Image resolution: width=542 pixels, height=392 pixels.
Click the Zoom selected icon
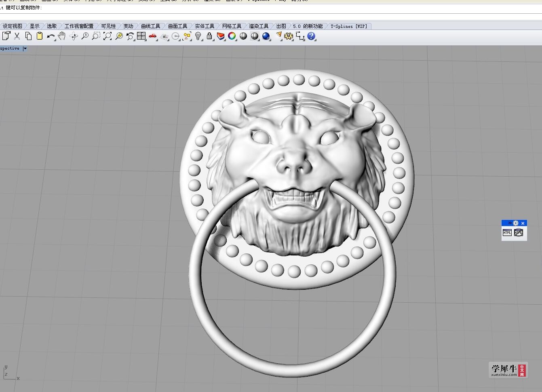[119, 36]
